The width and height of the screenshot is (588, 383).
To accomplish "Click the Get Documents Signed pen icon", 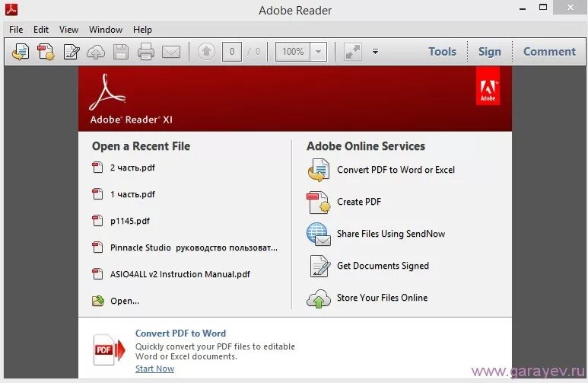I will (x=320, y=266).
